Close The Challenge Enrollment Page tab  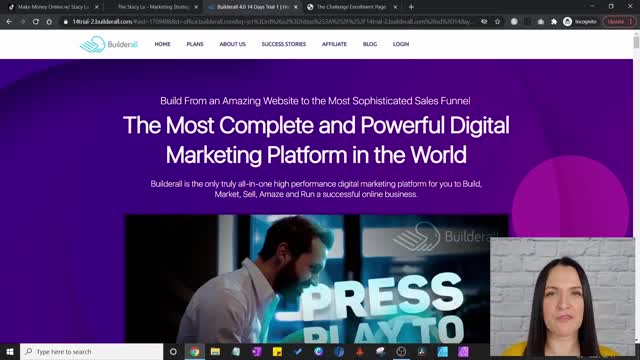(395, 7)
